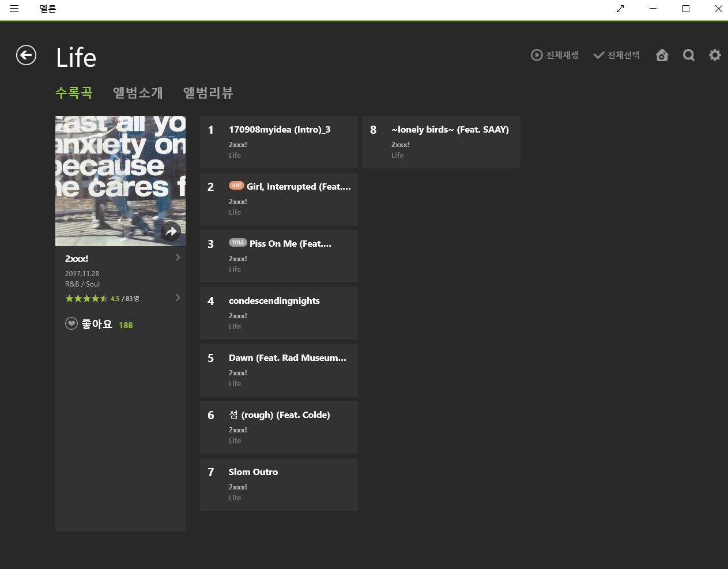Click artist name 2xxx! under album cover
This screenshot has height=569, width=728.
77,258
